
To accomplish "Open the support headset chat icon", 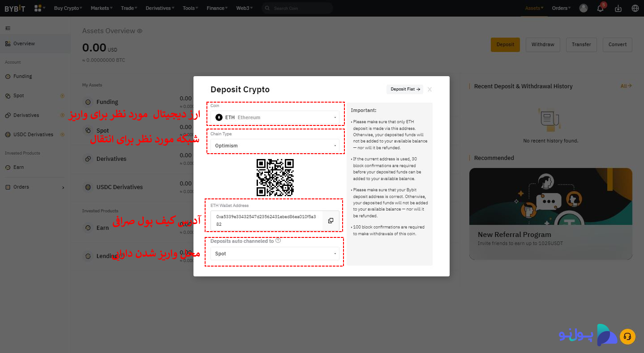I will 627,337.
